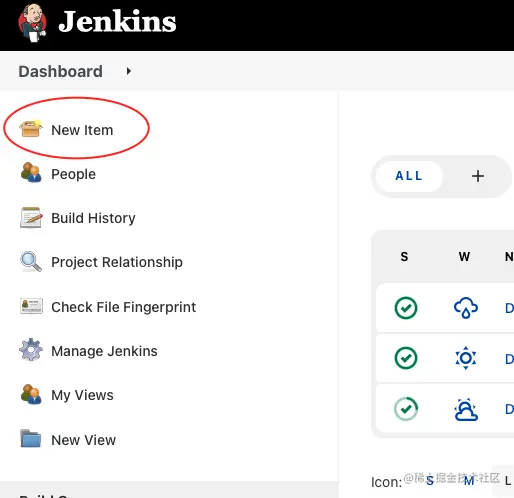Open Project Relationship link

point(117,262)
